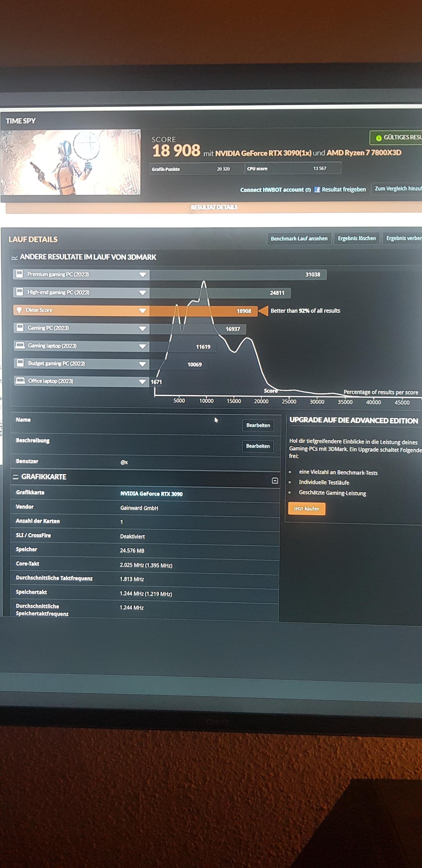Screen dimensions: 422x868
Task: Click the High-end gaming PC desktop icon
Action: tap(20, 292)
